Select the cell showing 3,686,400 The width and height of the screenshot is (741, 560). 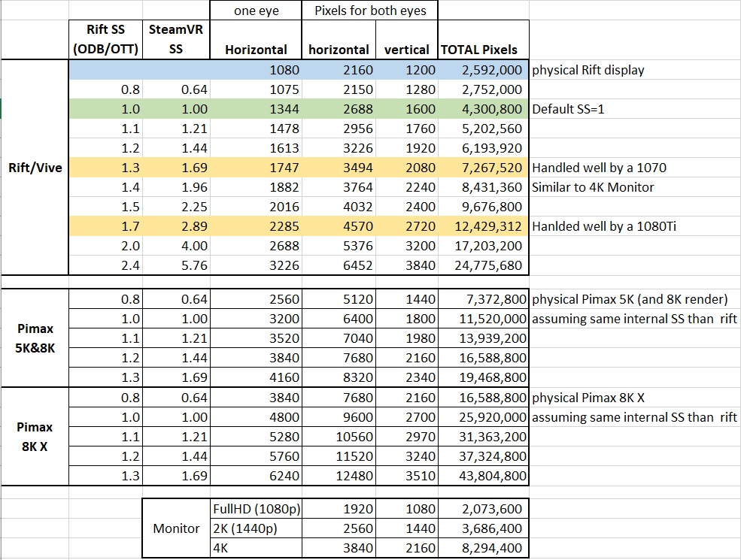pos(484,528)
